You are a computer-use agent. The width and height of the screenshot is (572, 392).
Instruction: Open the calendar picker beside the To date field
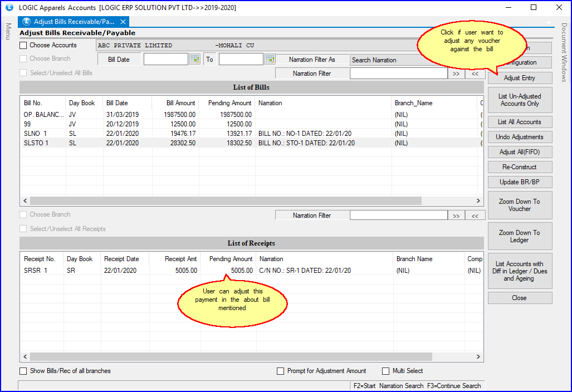tap(270, 59)
